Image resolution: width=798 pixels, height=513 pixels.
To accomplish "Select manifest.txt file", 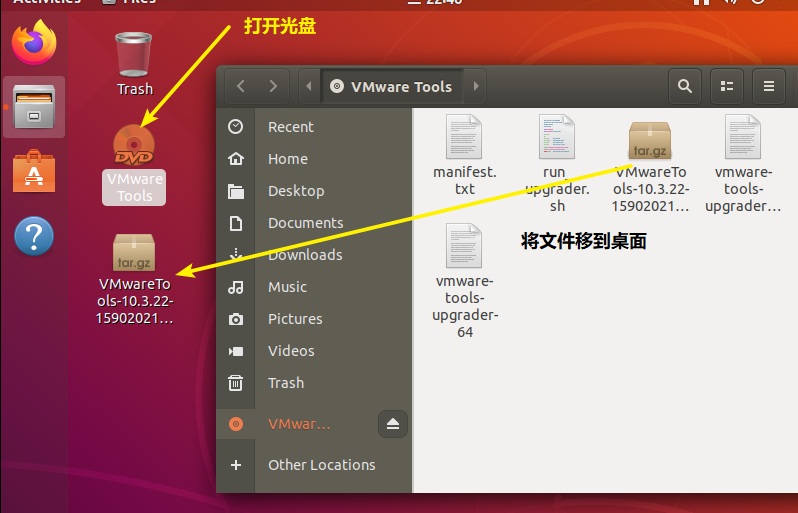I will coord(464,155).
